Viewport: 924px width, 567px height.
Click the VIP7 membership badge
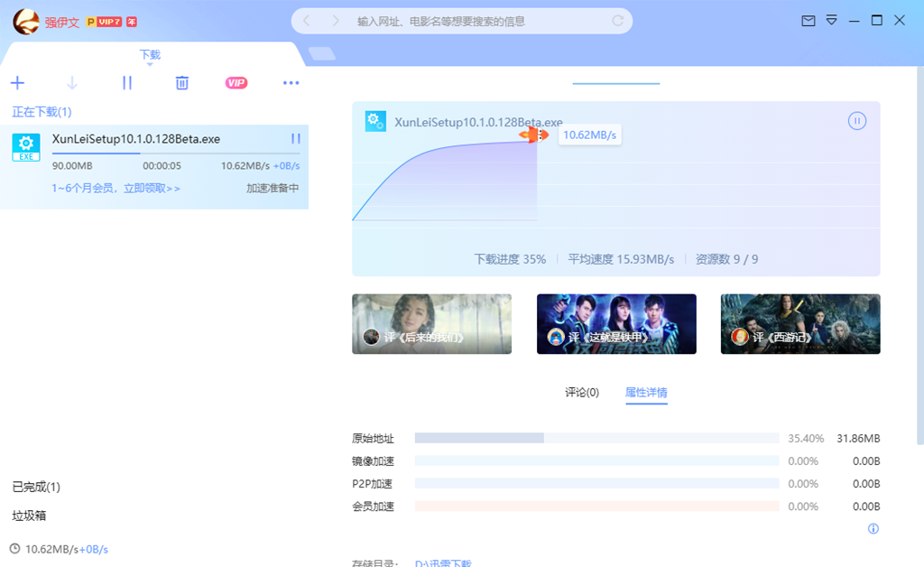tap(104, 22)
